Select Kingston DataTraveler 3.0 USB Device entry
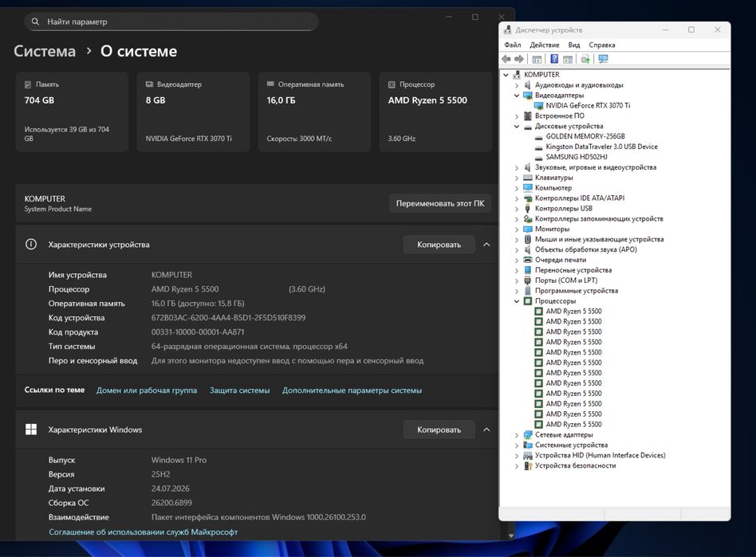Viewport: 756px width, 557px height. 602,147
